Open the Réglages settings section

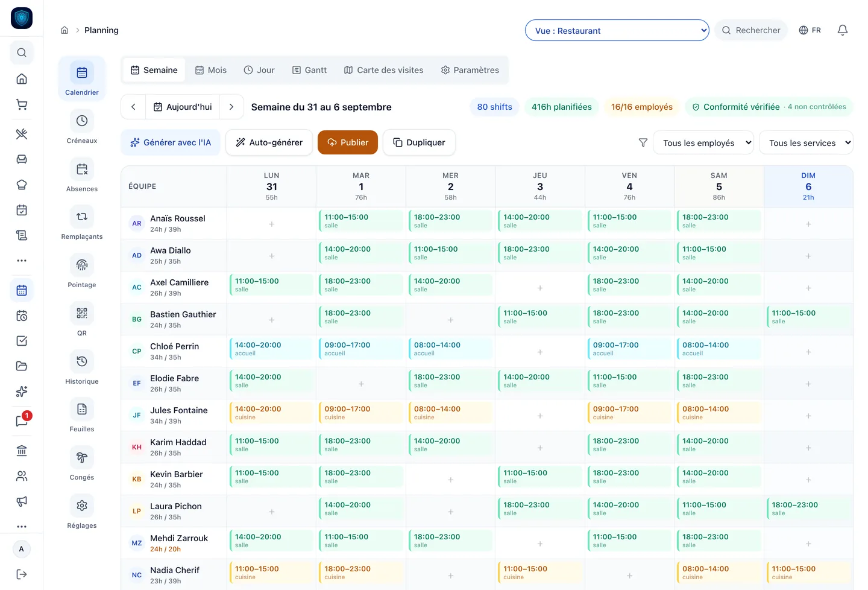[82, 512]
